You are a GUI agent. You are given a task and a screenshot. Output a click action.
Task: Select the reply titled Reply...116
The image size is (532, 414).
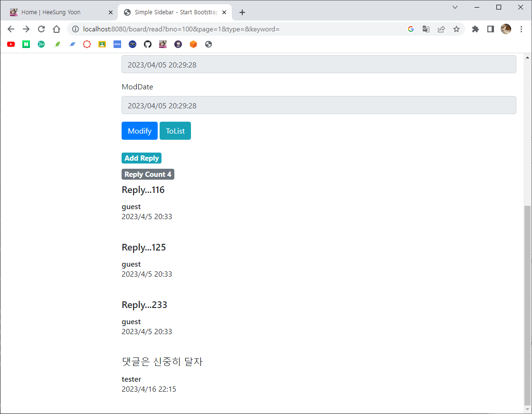click(x=143, y=190)
